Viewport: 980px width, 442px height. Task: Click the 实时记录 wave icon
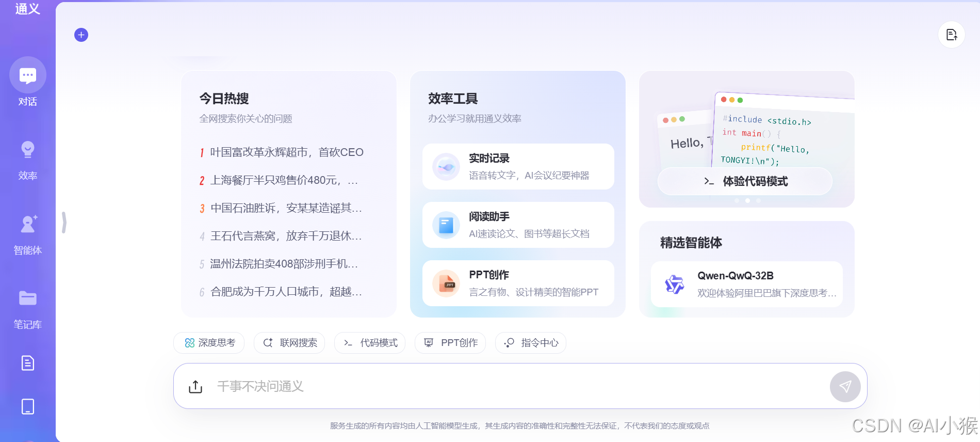(x=446, y=167)
